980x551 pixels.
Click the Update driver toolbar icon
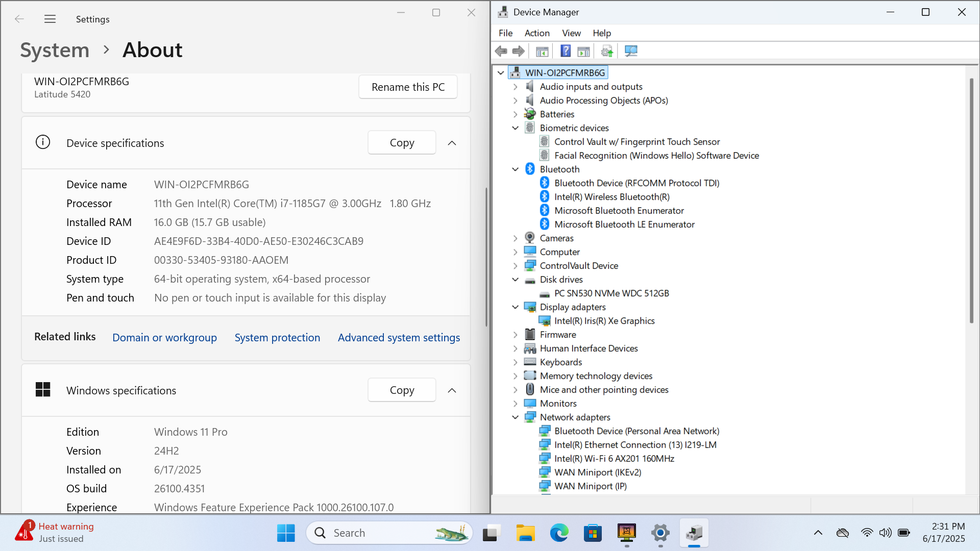tap(607, 51)
